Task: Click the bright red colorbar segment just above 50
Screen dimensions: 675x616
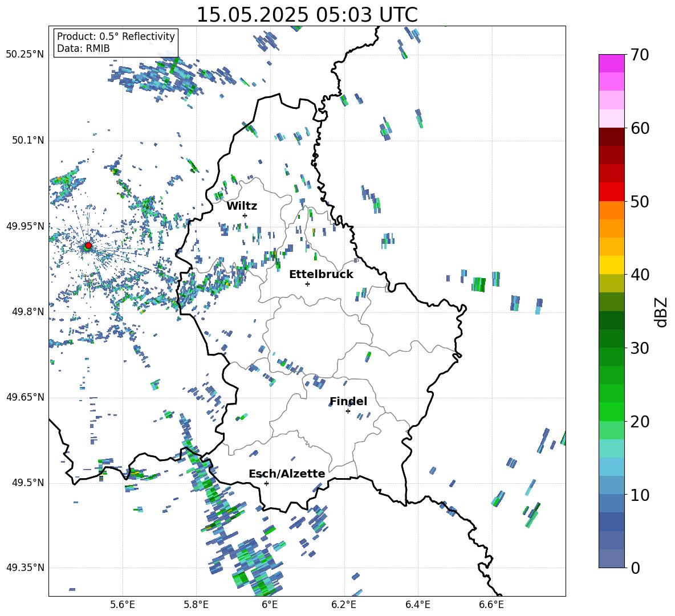Action: click(x=611, y=192)
